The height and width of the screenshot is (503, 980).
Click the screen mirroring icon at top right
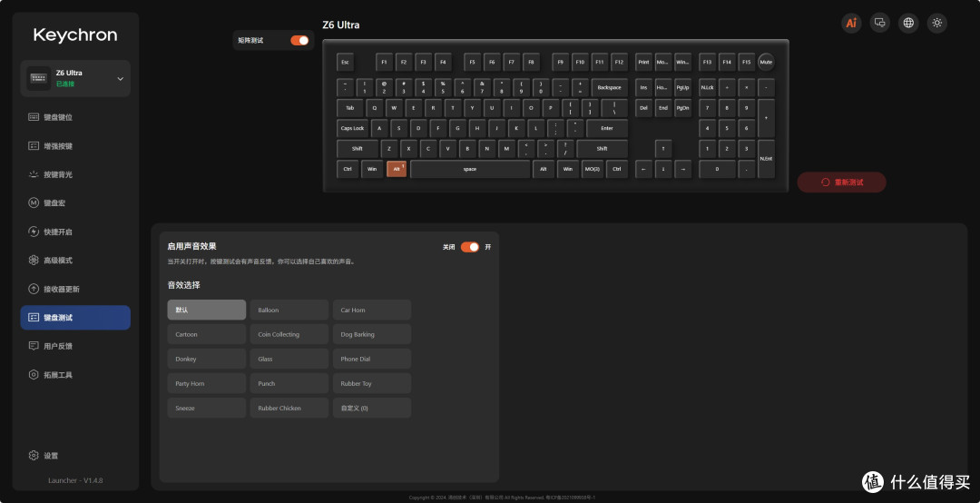point(880,23)
